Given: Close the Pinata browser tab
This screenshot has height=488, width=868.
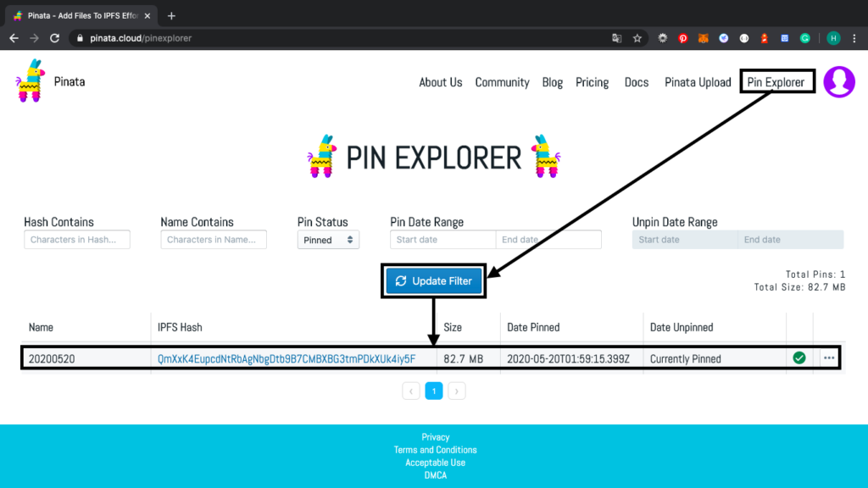Looking at the screenshot, I should coord(147,15).
